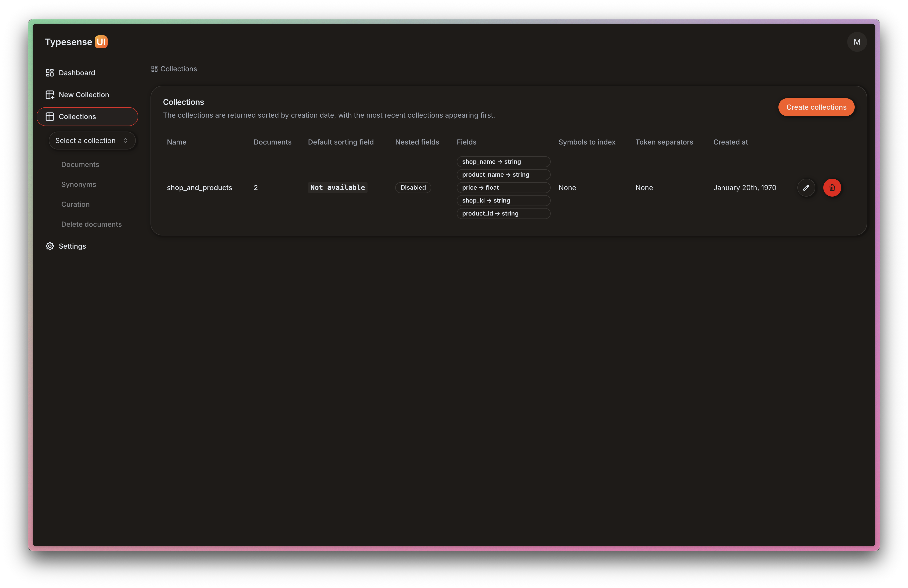Click the New Collection table-plus icon
The height and width of the screenshot is (588, 908).
coord(50,95)
